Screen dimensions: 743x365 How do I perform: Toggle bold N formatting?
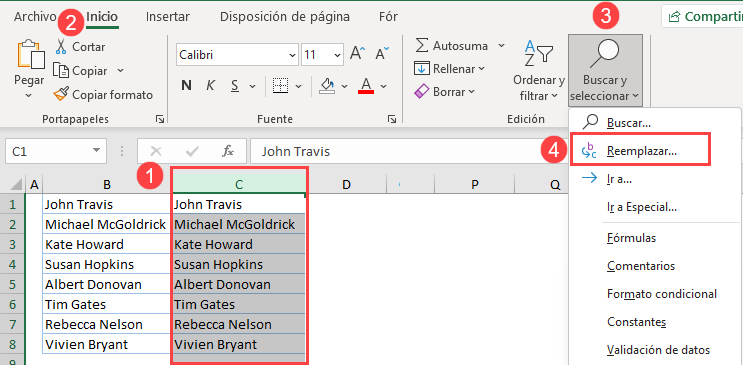pyautogui.click(x=186, y=86)
